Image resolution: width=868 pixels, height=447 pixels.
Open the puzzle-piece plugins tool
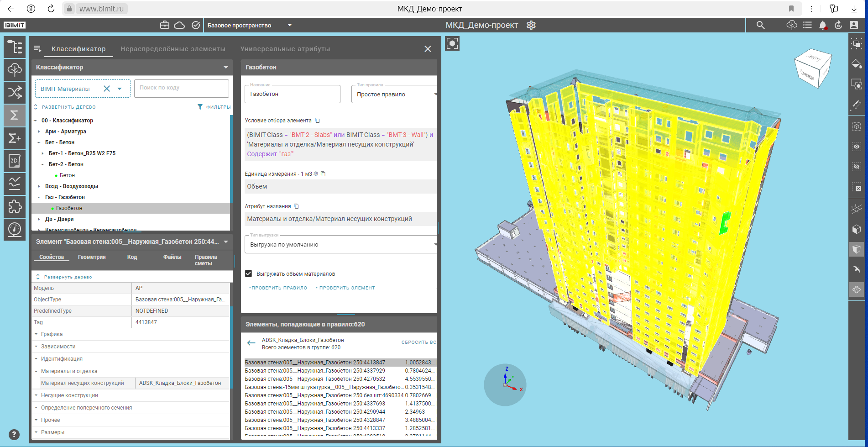coord(15,206)
